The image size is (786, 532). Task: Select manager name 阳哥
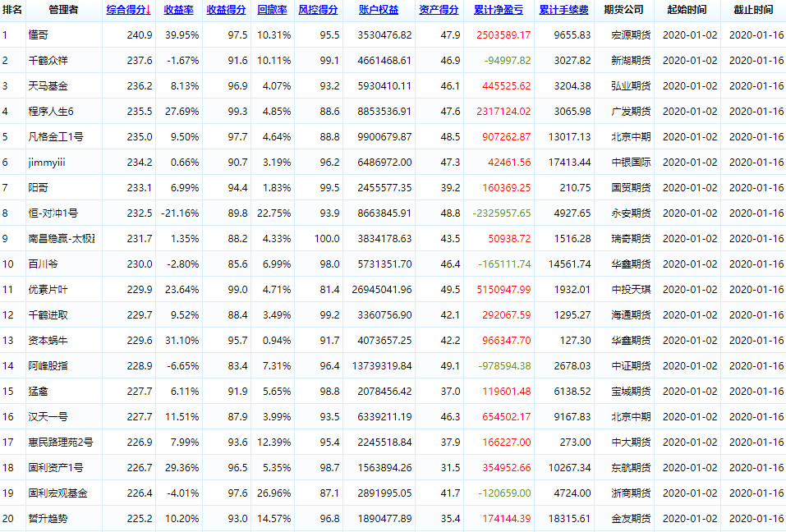(x=38, y=188)
